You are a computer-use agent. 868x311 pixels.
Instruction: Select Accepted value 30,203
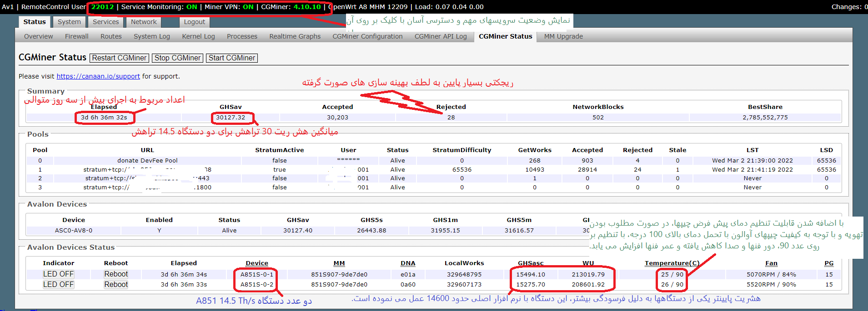pos(337,117)
